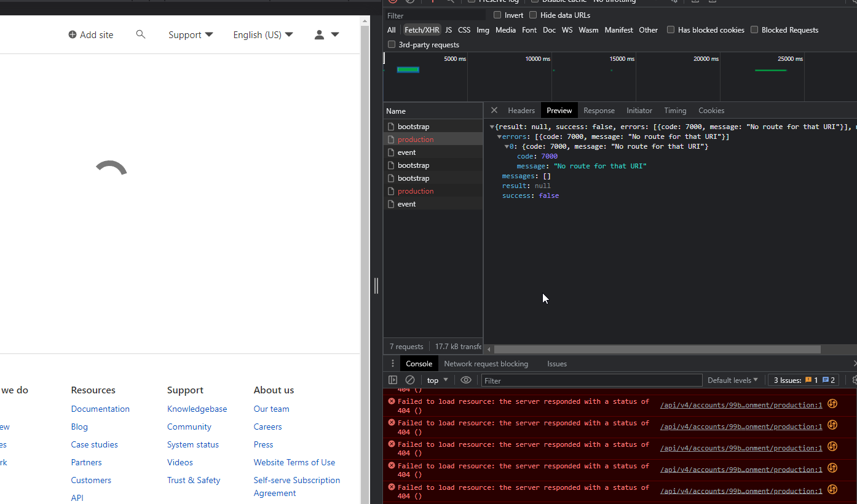Image resolution: width=857 pixels, height=504 pixels.
Task: Open the Documentation link in footer
Action: pyautogui.click(x=100, y=409)
